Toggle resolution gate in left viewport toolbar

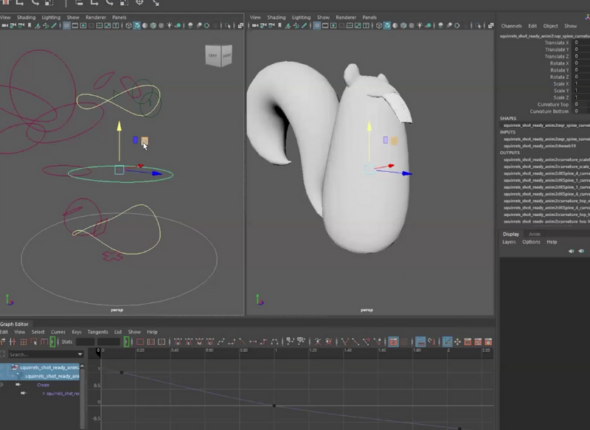click(83, 26)
